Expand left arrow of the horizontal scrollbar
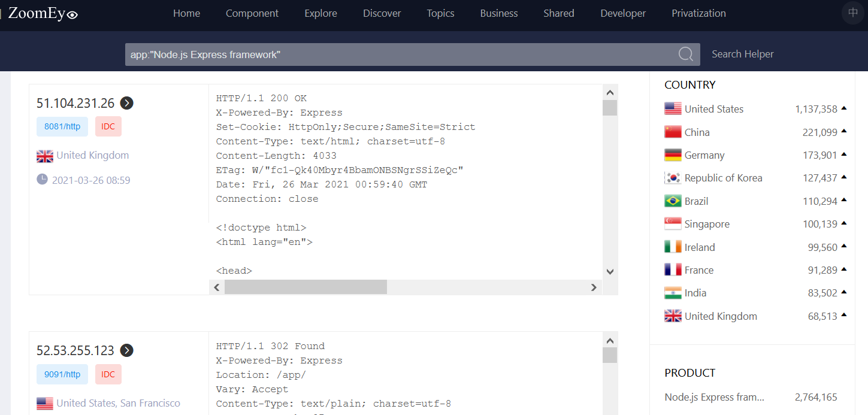This screenshot has height=415, width=868. click(x=216, y=287)
